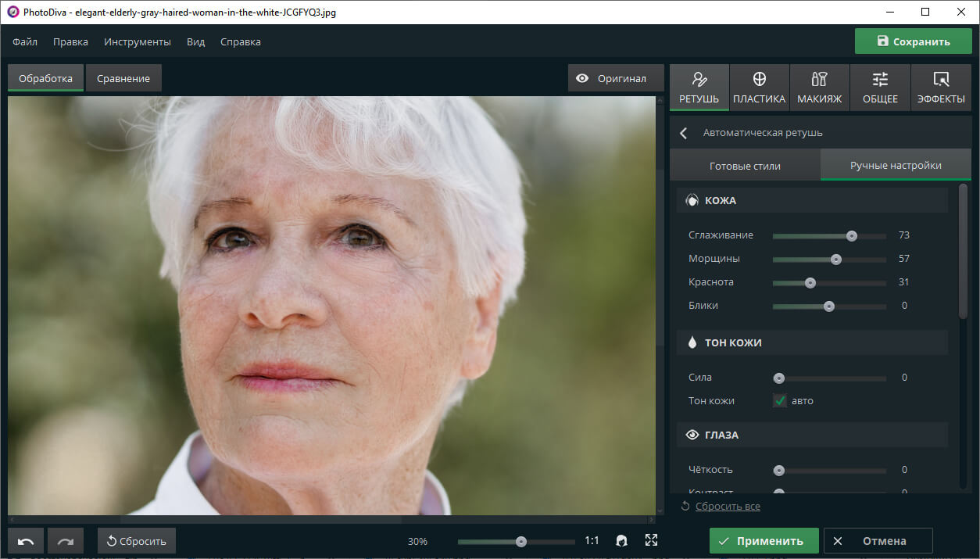This screenshot has width=980, height=559.
Task: Click the green Применить button
Action: pyautogui.click(x=764, y=541)
